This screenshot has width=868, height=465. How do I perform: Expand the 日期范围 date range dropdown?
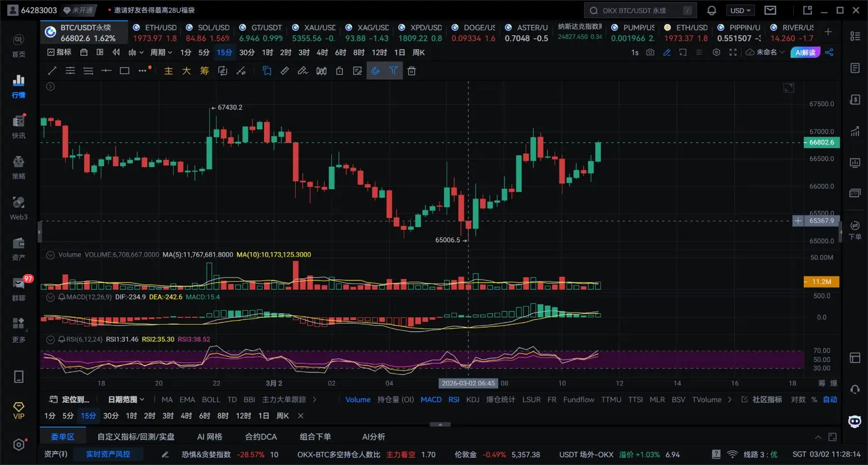pyautogui.click(x=126, y=400)
